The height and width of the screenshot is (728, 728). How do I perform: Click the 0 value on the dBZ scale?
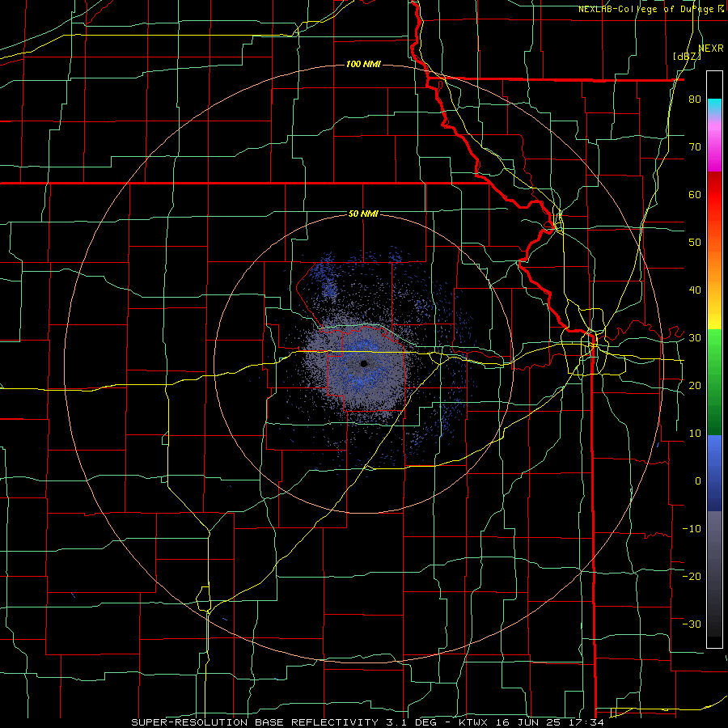tap(698, 481)
